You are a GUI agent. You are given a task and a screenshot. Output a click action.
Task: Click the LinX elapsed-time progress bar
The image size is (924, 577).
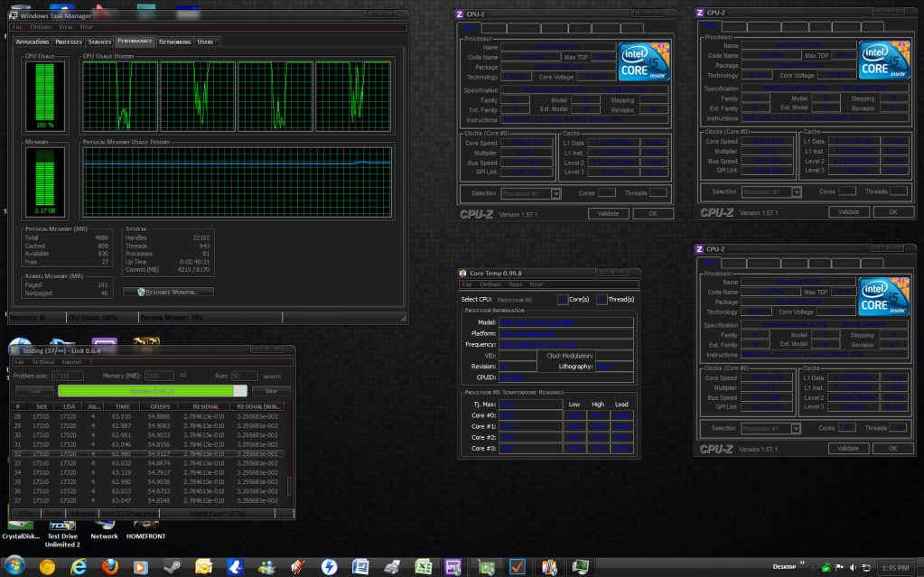coord(153,391)
